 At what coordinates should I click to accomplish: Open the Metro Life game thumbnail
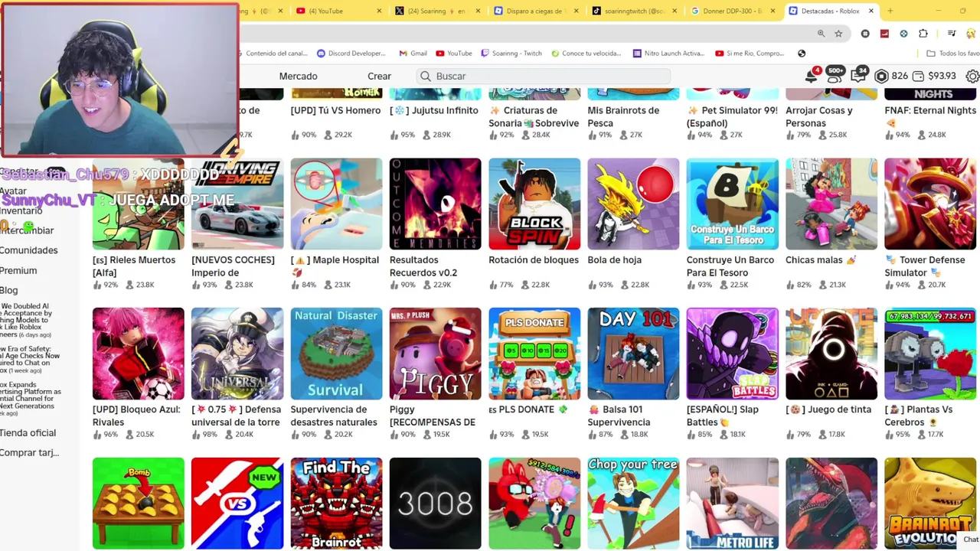point(733,503)
